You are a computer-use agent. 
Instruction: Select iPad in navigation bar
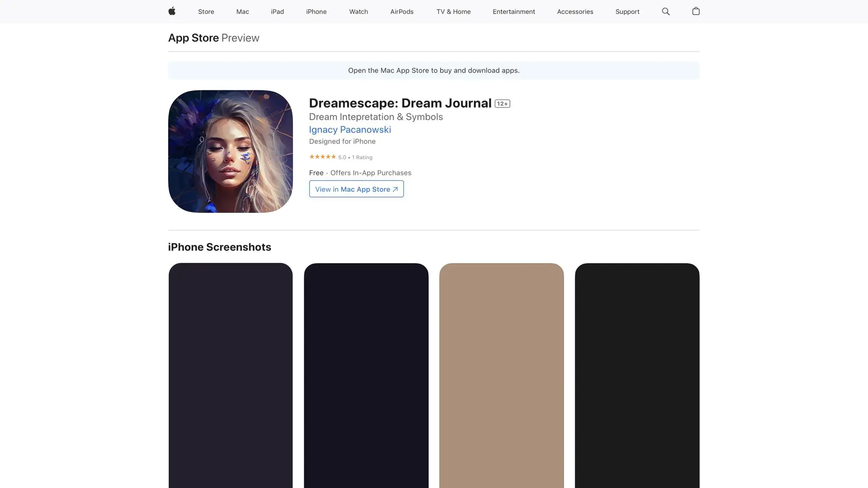click(x=277, y=12)
